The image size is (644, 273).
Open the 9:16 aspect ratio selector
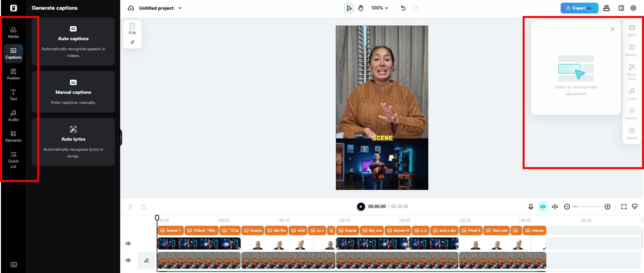click(x=132, y=29)
